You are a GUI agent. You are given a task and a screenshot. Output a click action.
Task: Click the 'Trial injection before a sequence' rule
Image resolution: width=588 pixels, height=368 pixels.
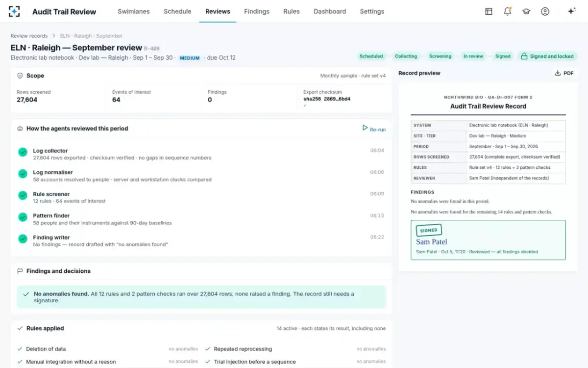click(296, 362)
